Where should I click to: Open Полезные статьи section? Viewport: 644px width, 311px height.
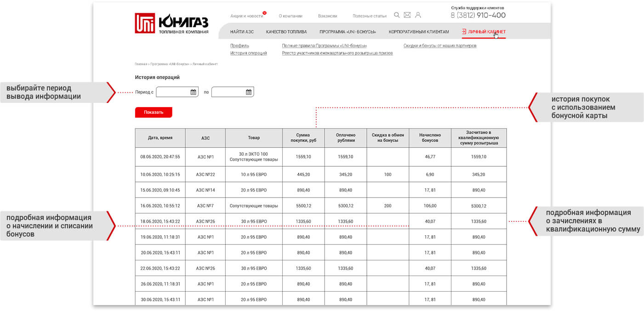(x=370, y=16)
